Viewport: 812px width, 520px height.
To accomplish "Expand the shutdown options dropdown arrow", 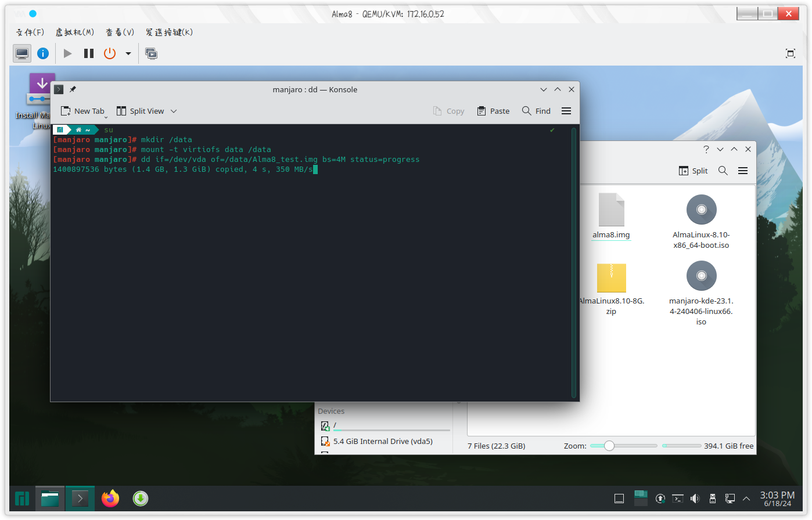I will [128, 53].
